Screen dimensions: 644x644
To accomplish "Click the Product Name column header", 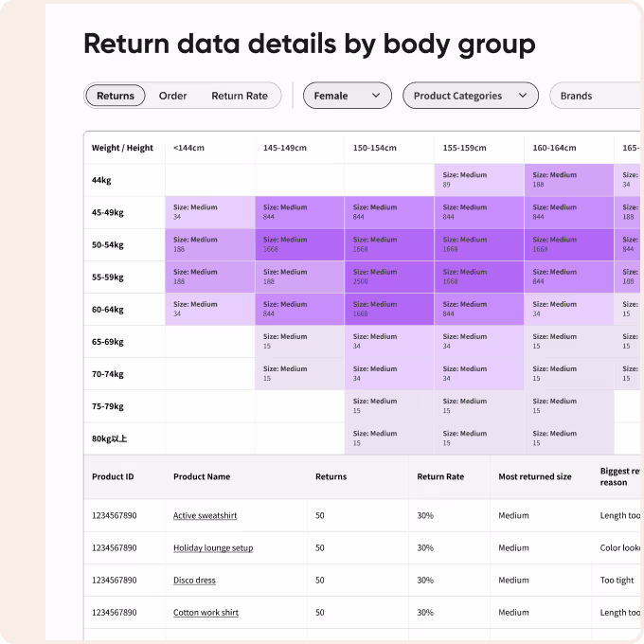I will click(202, 476).
